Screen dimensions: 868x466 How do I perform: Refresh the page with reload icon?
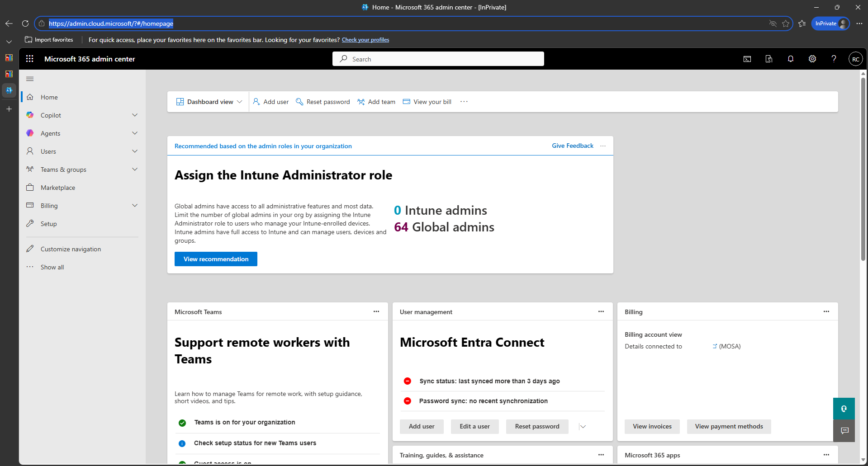tap(25, 24)
